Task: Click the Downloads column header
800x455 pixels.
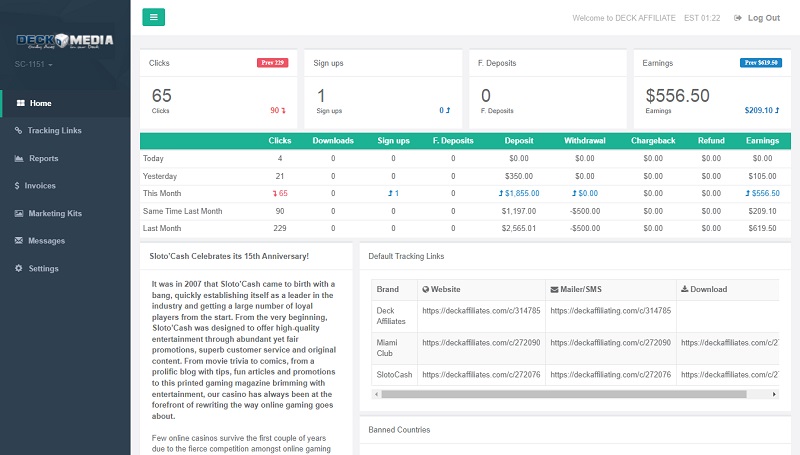Action: click(333, 141)
